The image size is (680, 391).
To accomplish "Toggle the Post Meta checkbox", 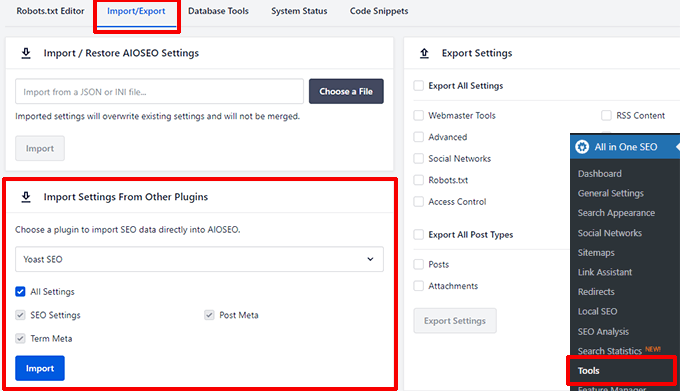I will tap(209, 315).
